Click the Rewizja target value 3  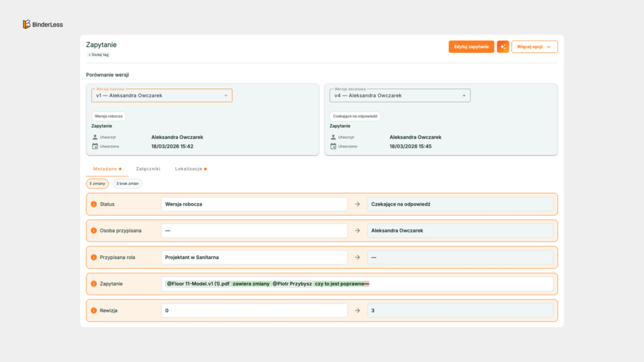pyautogui.click(x=460, y=310)
